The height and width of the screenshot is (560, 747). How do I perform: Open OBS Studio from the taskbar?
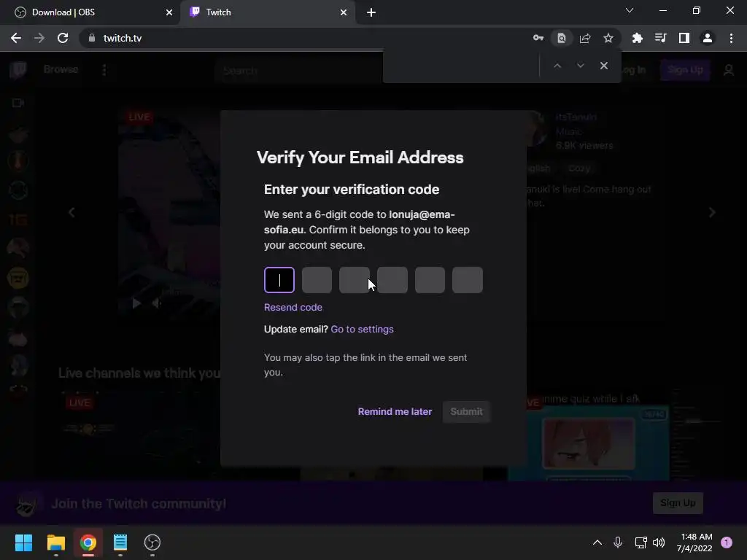[152, 542]
